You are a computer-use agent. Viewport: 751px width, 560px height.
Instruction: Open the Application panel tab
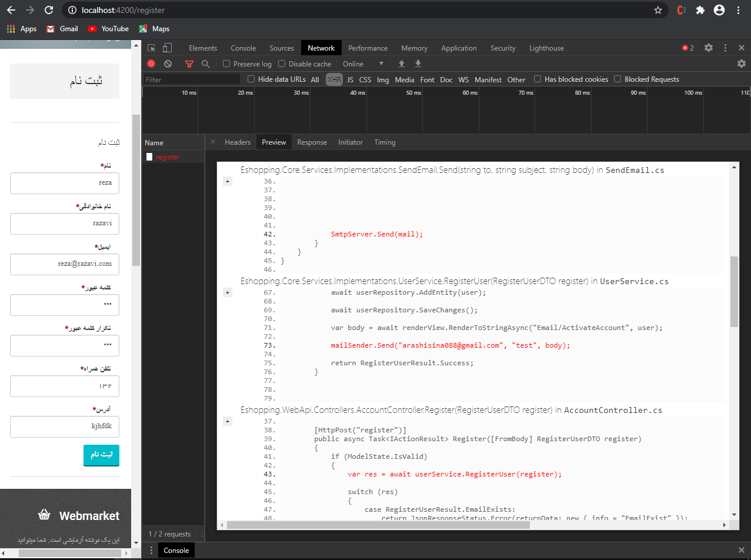[459, 48]
